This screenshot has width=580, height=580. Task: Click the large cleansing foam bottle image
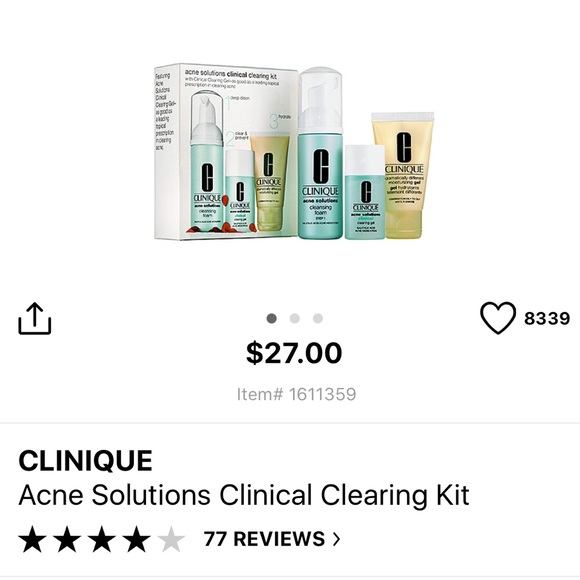(x=320, y=153)
